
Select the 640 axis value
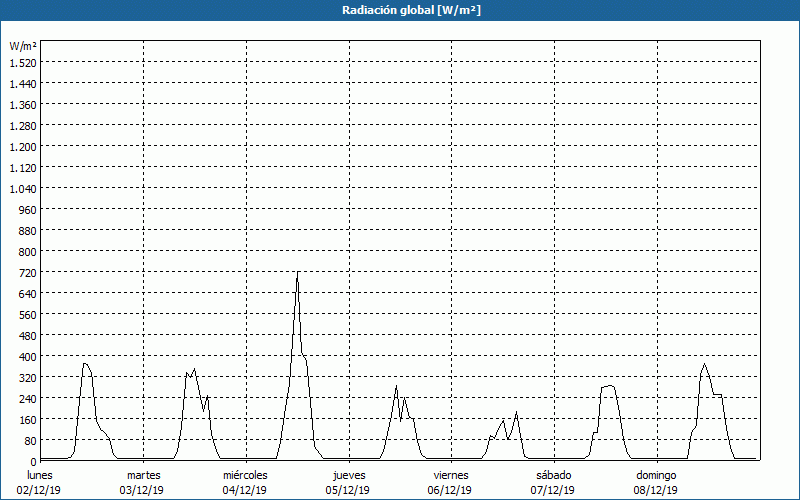point(28,293)
